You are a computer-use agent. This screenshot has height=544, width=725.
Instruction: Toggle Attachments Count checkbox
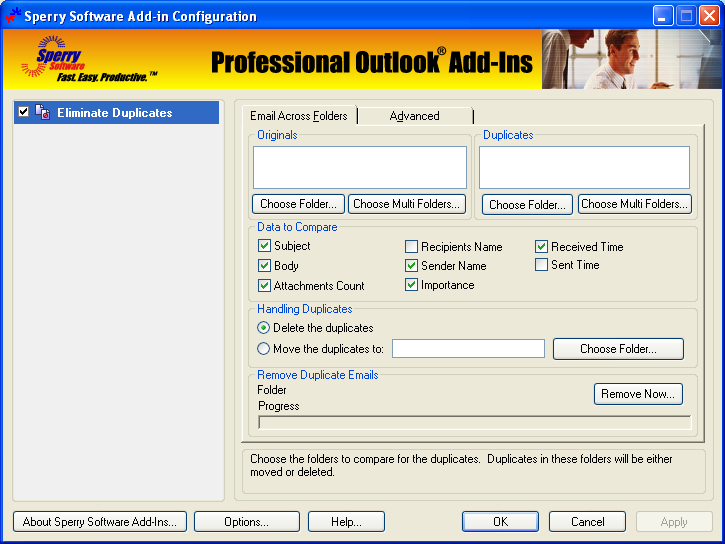point(264,285)
